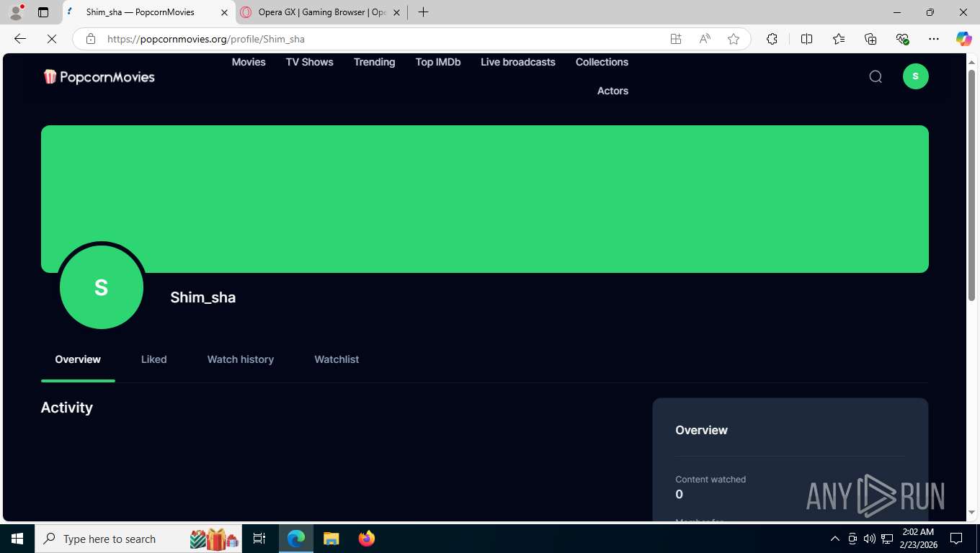Open Tab actions menu
The height and width of the screenshot is (553, 980).
point(43,12)
